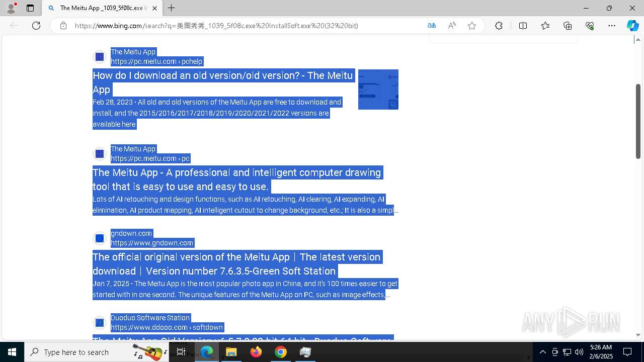Image resolution: width=644 pixels, height=362 pixels.
Task: Open network status tray icon
Action: tap(567, 352)
